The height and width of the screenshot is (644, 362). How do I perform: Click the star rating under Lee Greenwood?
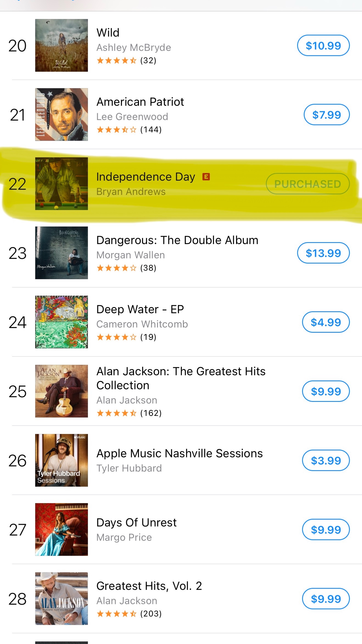(x=117, y=130)
